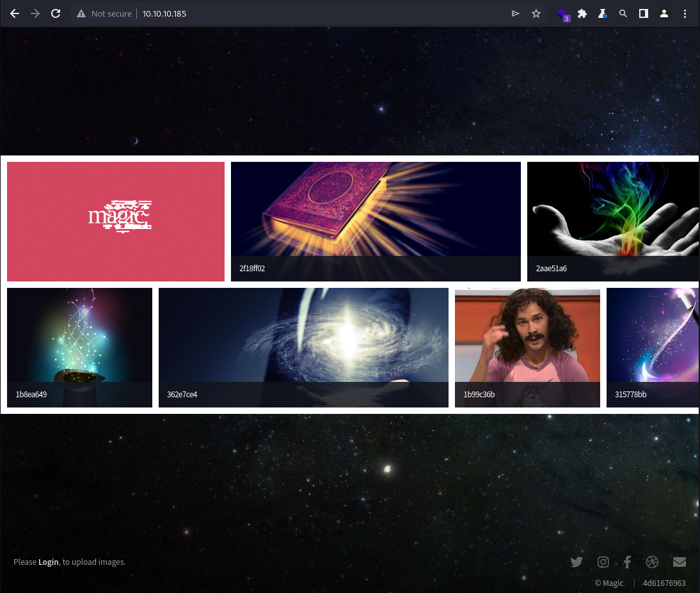Click the toolbar search magnifier icon
Image resolution: width=700 pixels, height=593 pixels.
coord(623,13)
